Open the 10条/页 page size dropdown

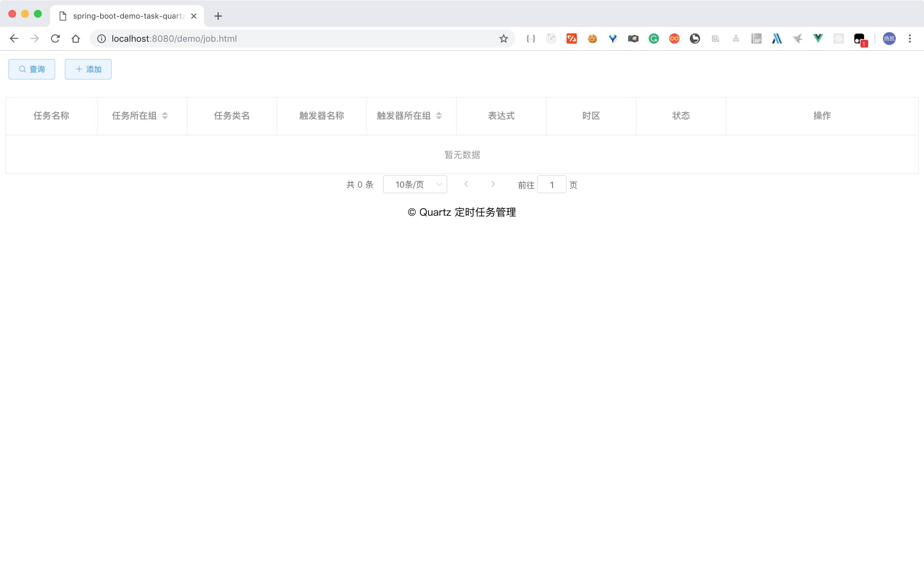pyautogui.click(x=415, y=185)
